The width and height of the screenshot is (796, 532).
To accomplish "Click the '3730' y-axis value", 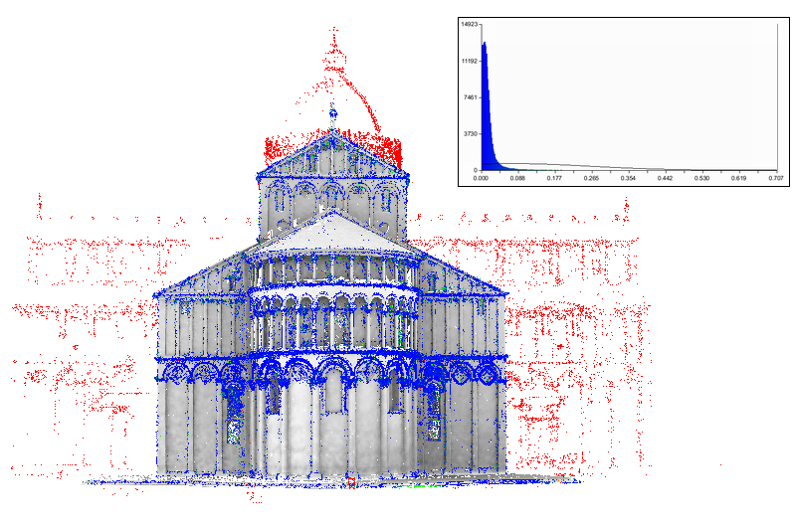I will (471, 134).
